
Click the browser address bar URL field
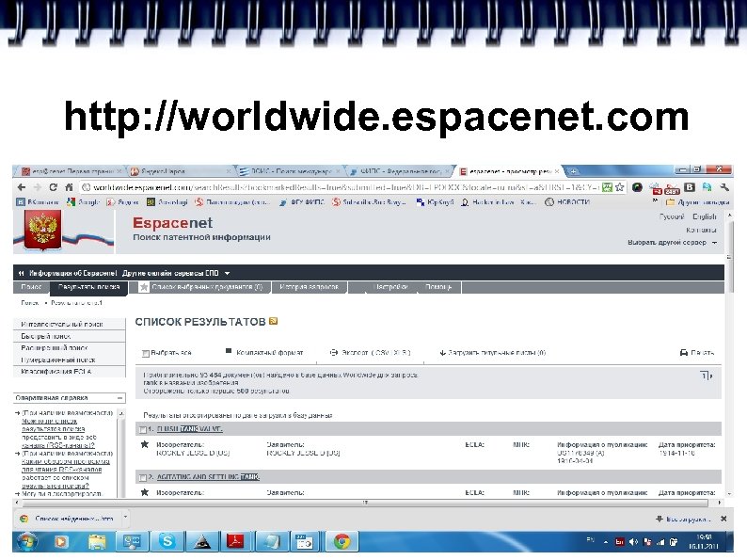[341, 187]
